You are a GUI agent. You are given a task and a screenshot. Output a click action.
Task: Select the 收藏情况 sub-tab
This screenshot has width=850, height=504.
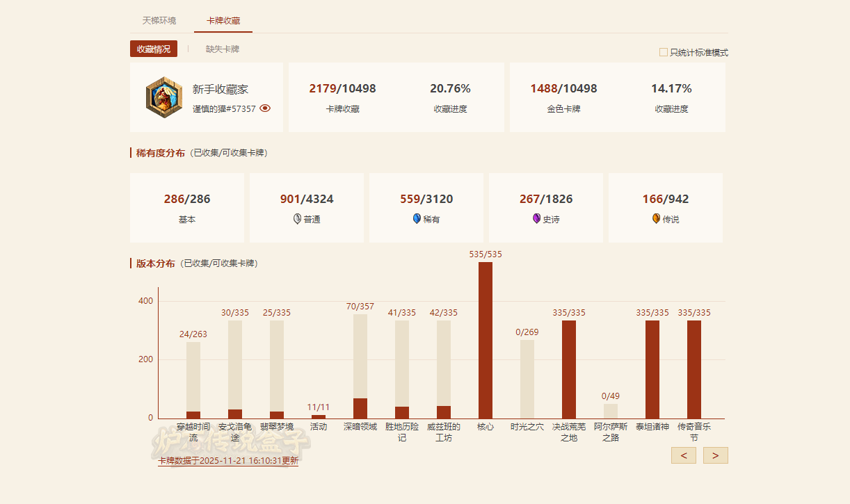(154, 49)
